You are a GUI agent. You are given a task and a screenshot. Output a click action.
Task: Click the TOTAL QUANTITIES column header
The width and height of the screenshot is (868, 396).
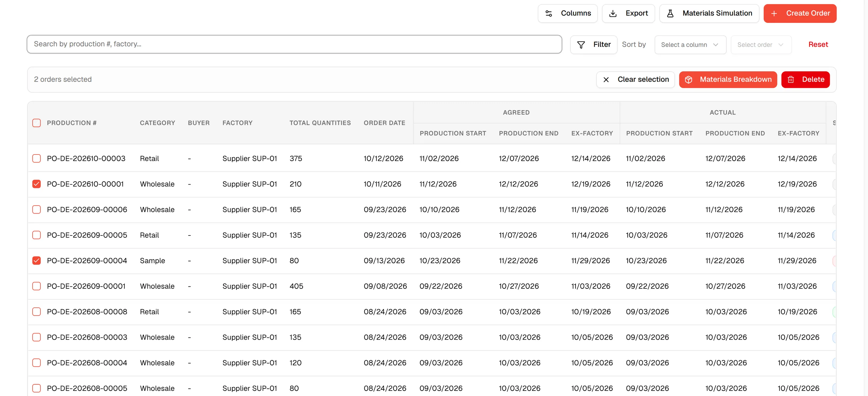[x=320, y=123]
